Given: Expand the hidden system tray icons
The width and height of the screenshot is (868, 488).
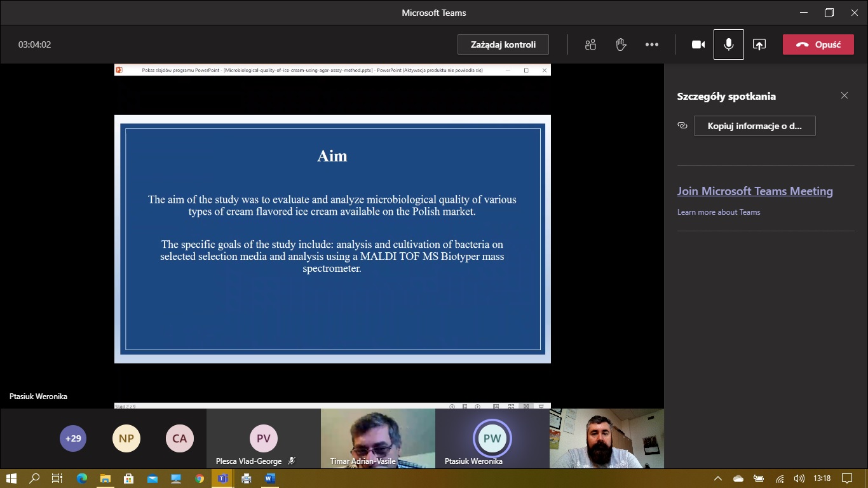Looking at the screenshot, I should click(x=718, y=478).
